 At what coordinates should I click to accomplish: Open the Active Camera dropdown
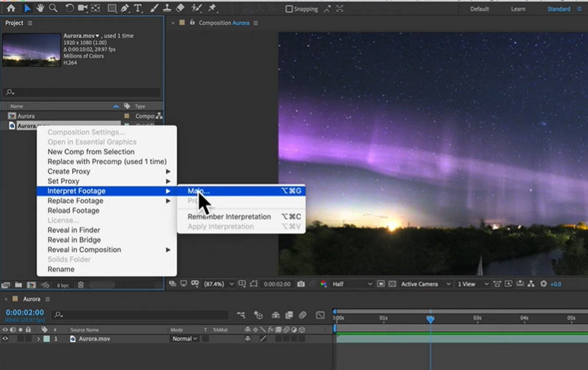point(426,284)
